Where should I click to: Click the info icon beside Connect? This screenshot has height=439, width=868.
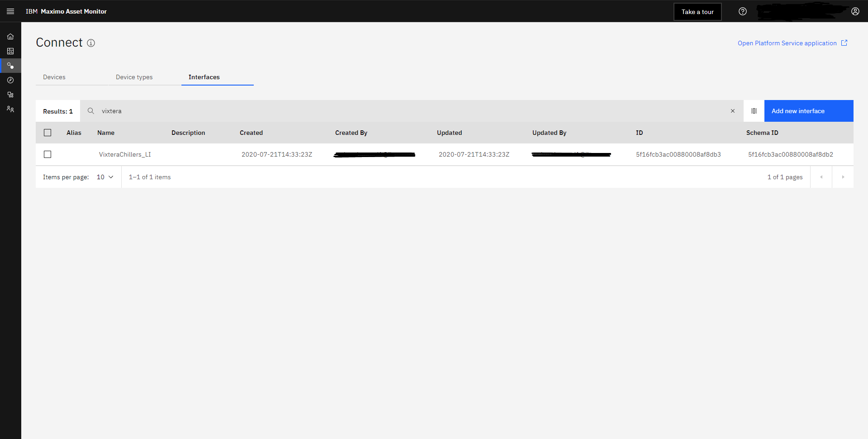pyautogui.click(x=91, y=43)
